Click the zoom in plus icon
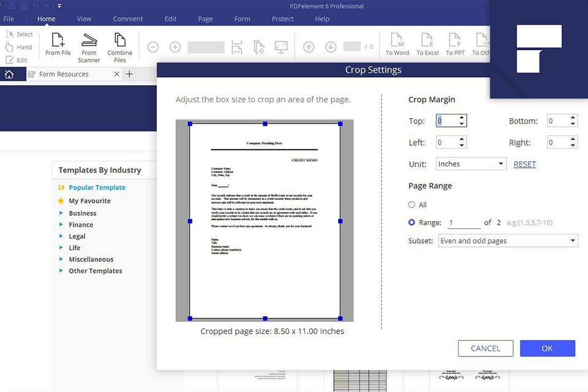 [x=175, y=47]
